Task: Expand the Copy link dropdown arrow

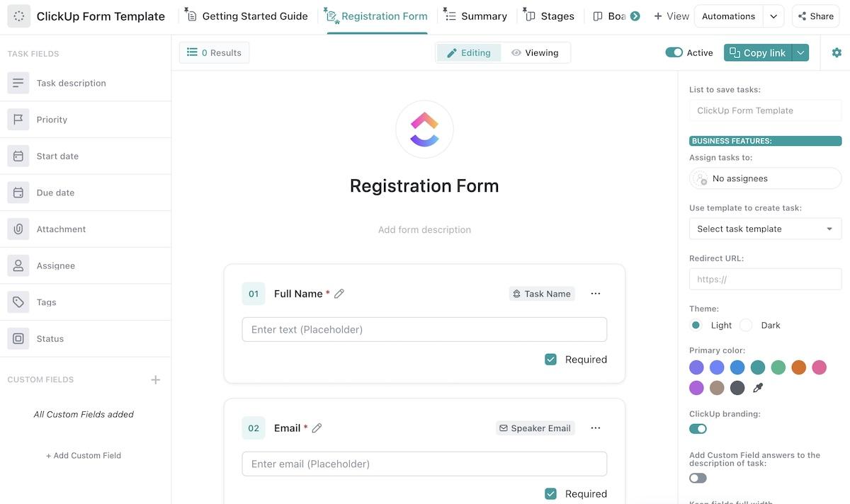Action: pyautogui.click(x=800, y=52)
